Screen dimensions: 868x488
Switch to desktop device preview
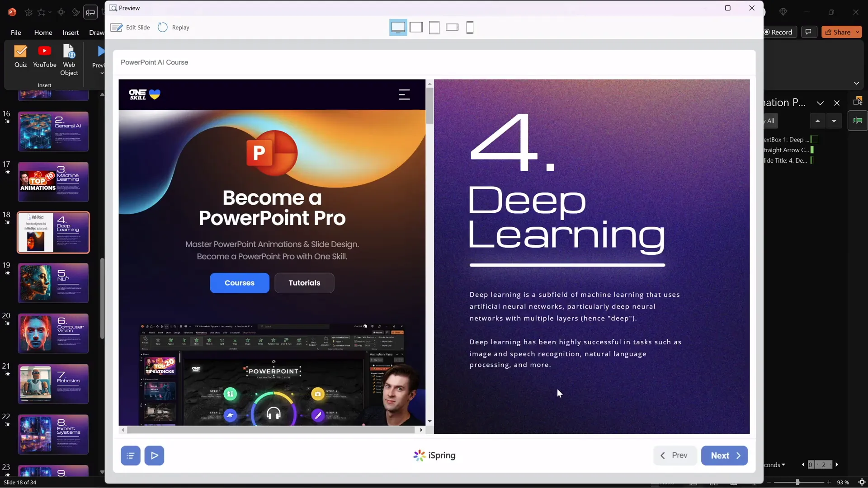(x=398, y=28)
